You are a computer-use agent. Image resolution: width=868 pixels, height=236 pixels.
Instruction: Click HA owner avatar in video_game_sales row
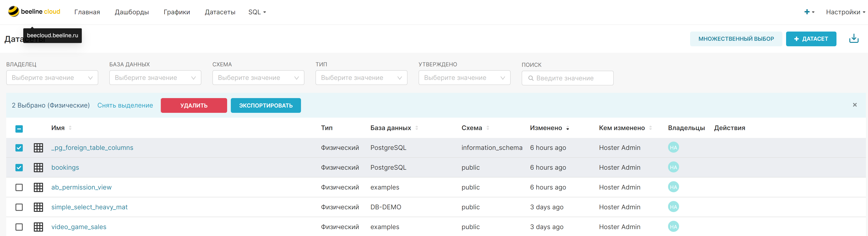tap(673, 227)
